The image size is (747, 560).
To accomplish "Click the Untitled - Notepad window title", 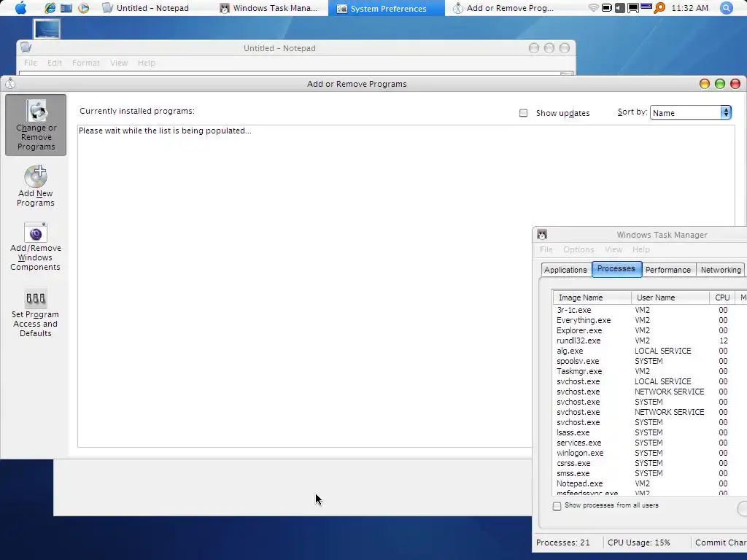I will [279, 48].
